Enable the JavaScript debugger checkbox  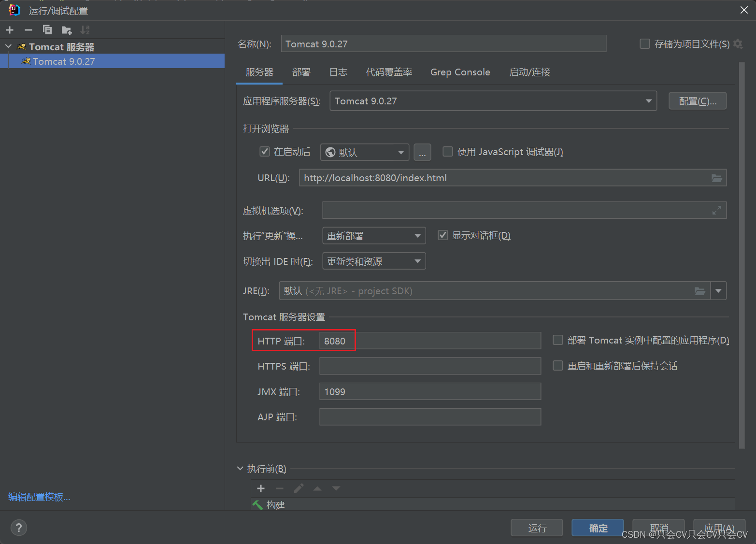pos(448,152)
